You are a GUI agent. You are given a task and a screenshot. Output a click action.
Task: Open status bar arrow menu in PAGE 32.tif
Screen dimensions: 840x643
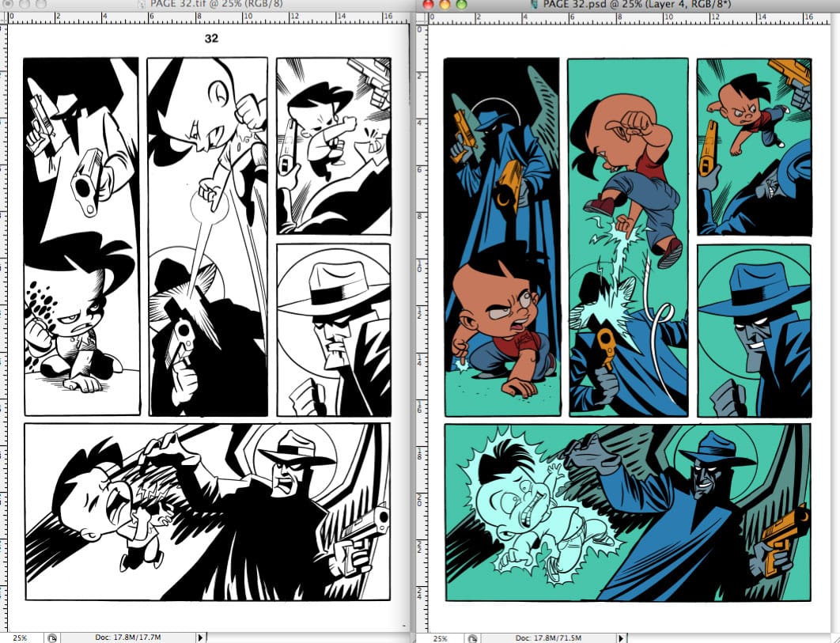tap(200, 637)
